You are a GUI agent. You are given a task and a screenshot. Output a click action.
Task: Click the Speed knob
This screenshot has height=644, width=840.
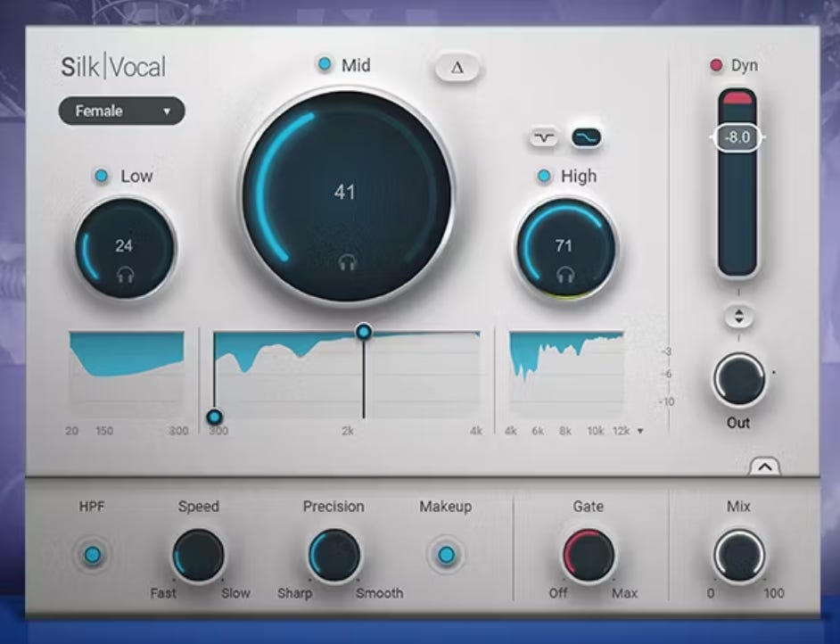[198, 556]
